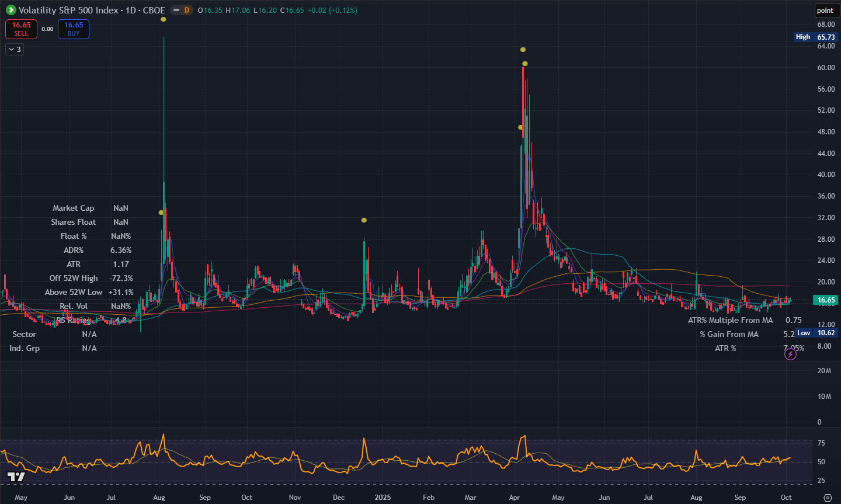Viewport: 841px width, 504px height.
Task: Click the close value C16.65 in the header
Action: coord(292,11)
